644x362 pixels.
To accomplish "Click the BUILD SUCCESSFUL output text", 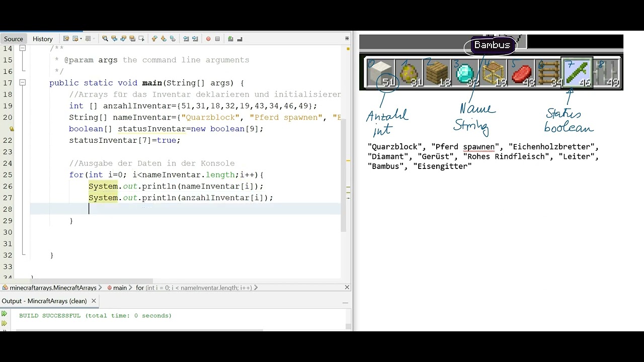I will (x=96, y=316).
